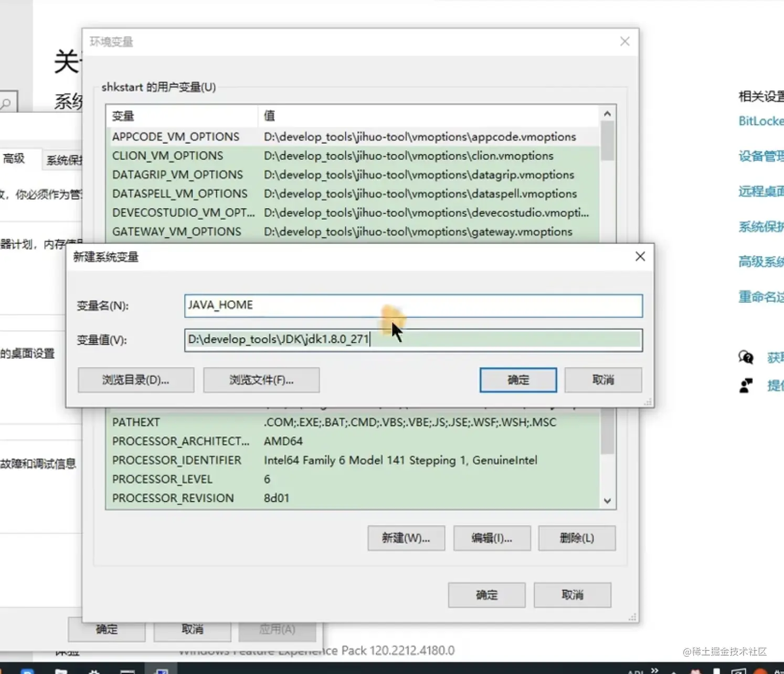Click the user variables scrollbar thumb
This screenshot has height=674, width=784.
point(607,141)
